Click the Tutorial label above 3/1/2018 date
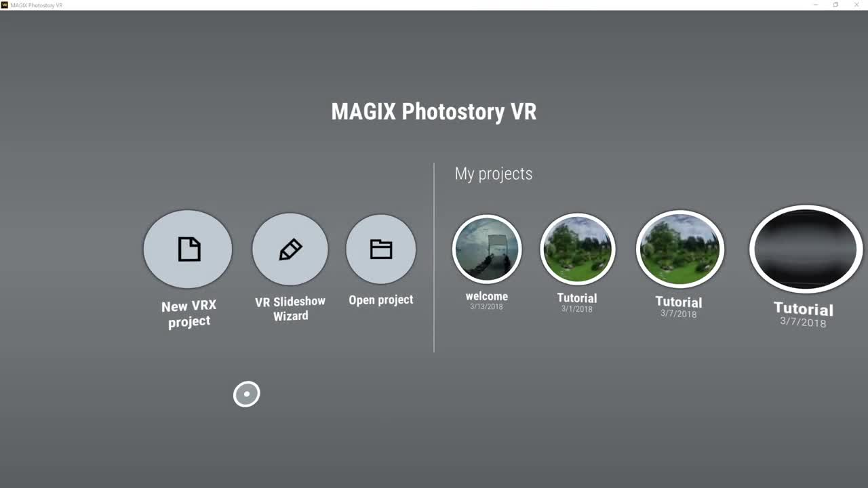 click(577, 298)
